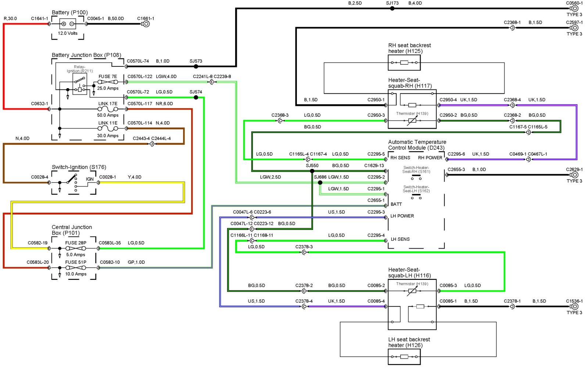This screenshot has height=368, width=588.
Task: Select the LINK 17E 50.0 Amps fusible link
Action: (108, 109)
